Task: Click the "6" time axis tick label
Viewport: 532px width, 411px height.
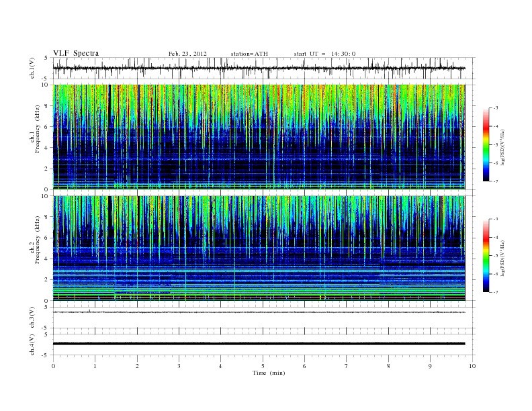Action: 304,366
